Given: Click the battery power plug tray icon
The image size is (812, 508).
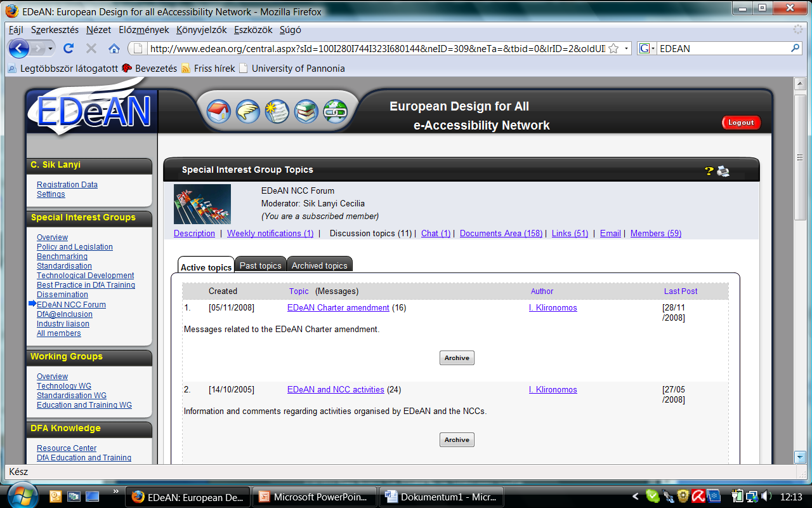Looking at the screenshot, I should pos(737,497).
